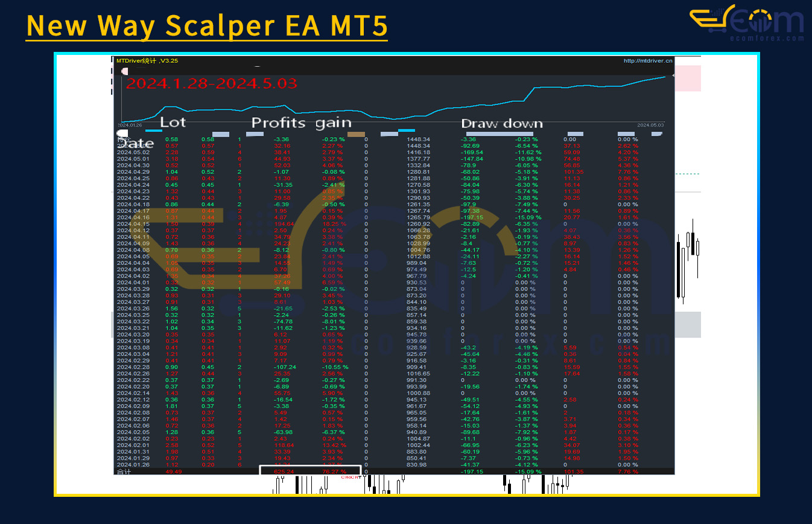Screen dimensions: 812x524
Task: Click the total gain 76.27 %
Action: 334,471
